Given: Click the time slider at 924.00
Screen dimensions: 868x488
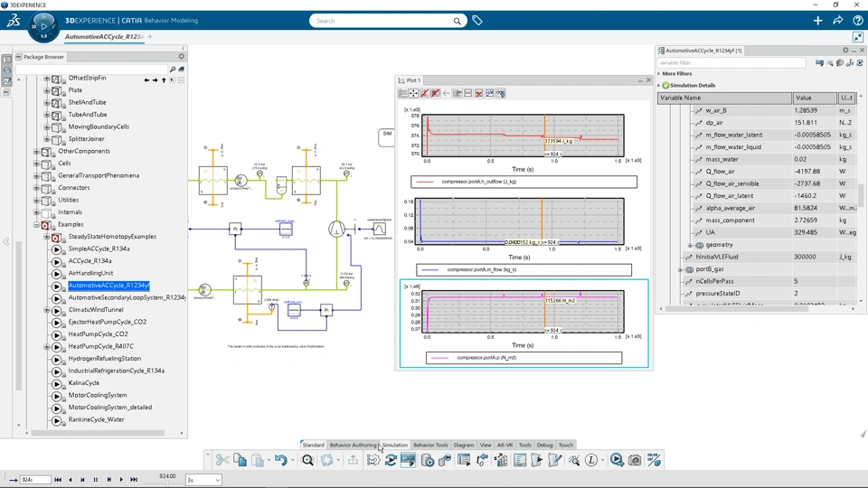Looking at the screenshot, I should click(x=167, y=483).
